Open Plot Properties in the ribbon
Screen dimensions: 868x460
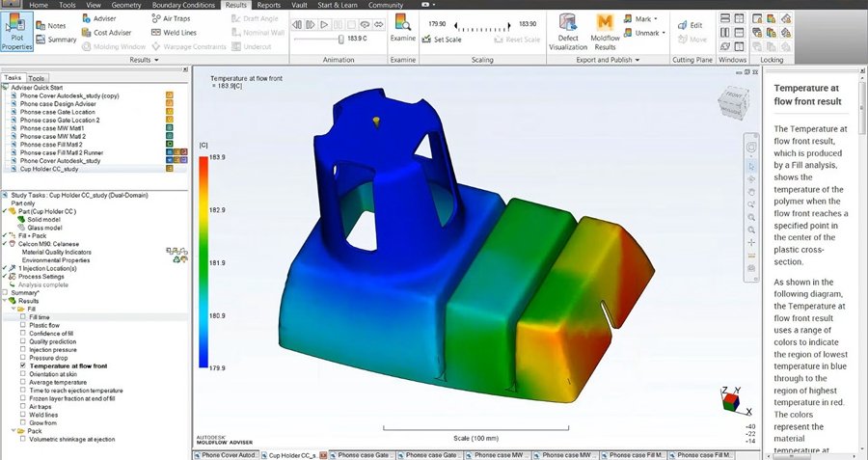16,32
